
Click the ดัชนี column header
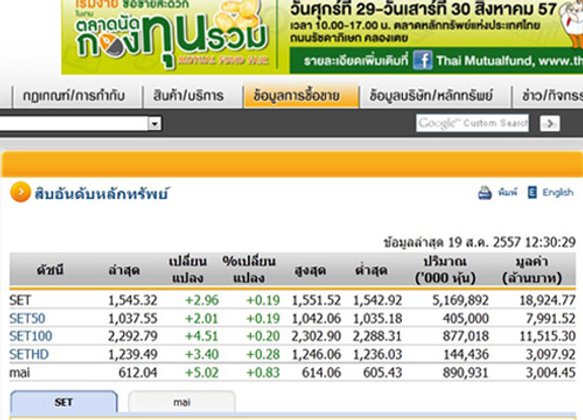click(50, 270)
